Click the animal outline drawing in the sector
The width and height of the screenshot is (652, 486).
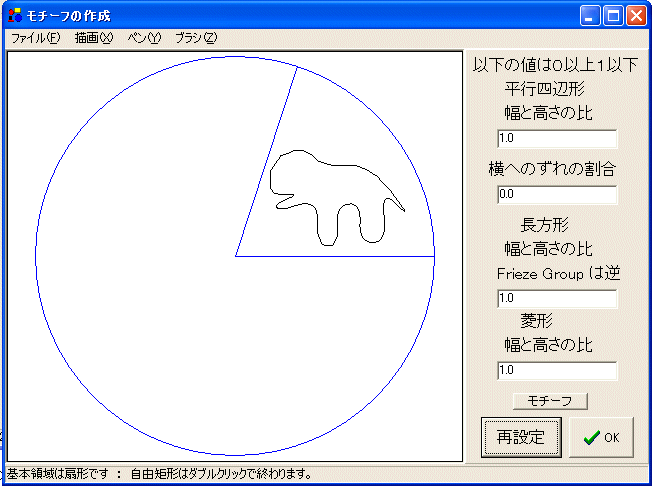[x=337, y=198]
